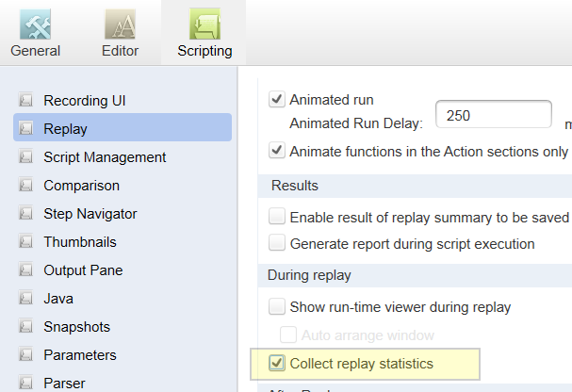Select Java in the settings list

coord(58,299)
